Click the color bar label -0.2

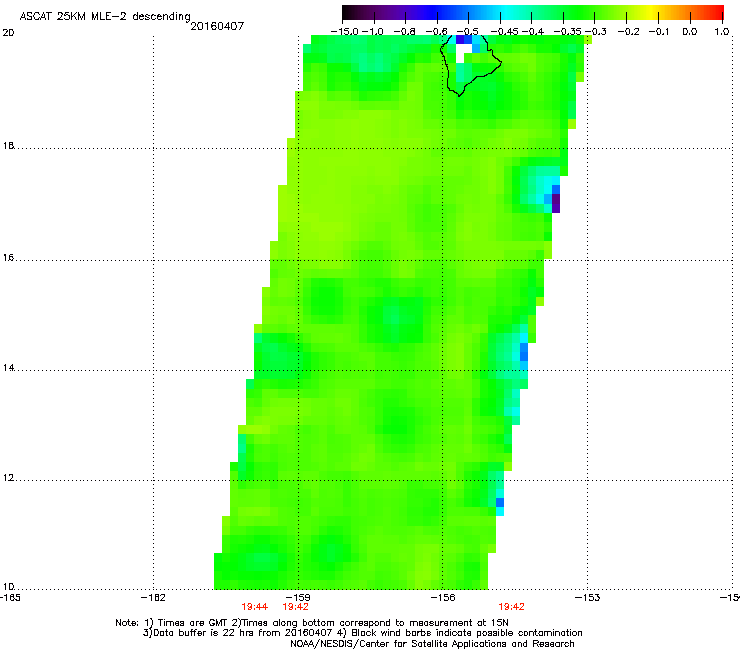click(x=629, y=32)
